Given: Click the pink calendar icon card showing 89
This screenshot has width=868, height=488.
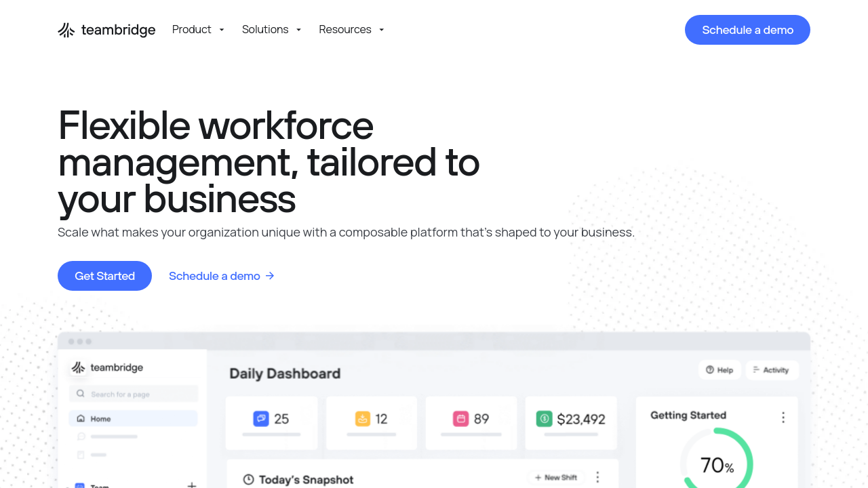Looking at the screenshot, I should point(471,423).
